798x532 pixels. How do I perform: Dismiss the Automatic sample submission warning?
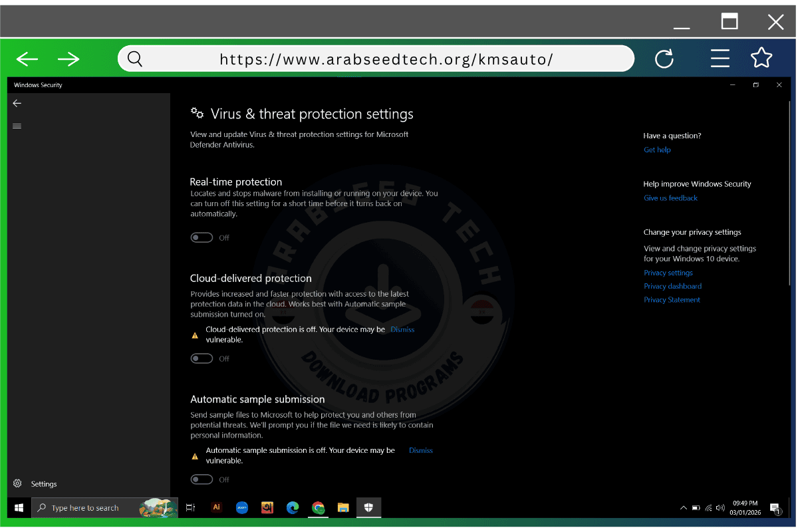pos(421,450)
